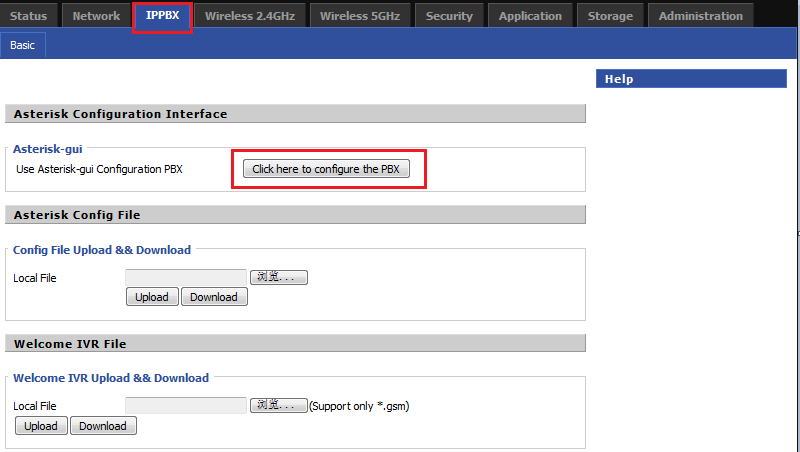
Task: Click the (Support only *.gsm) note
Action: (359, 406)
